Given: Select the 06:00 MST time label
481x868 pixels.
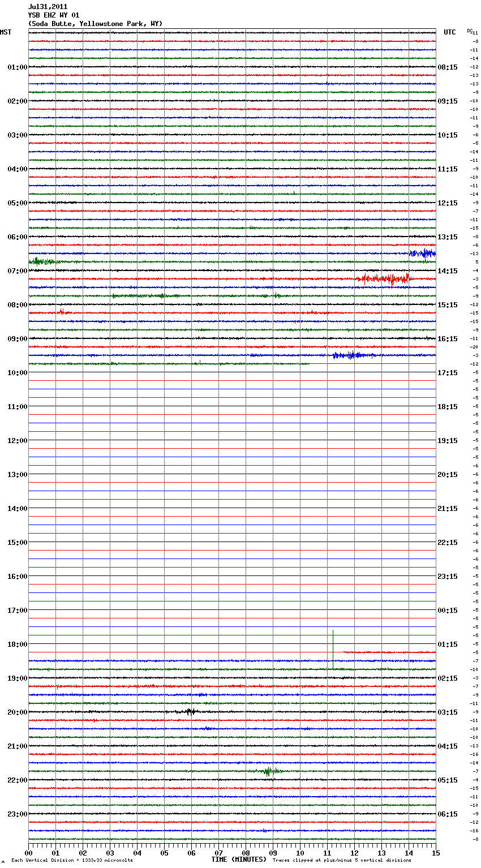Looking at the screenshot, I should click(x=18, y=237).
